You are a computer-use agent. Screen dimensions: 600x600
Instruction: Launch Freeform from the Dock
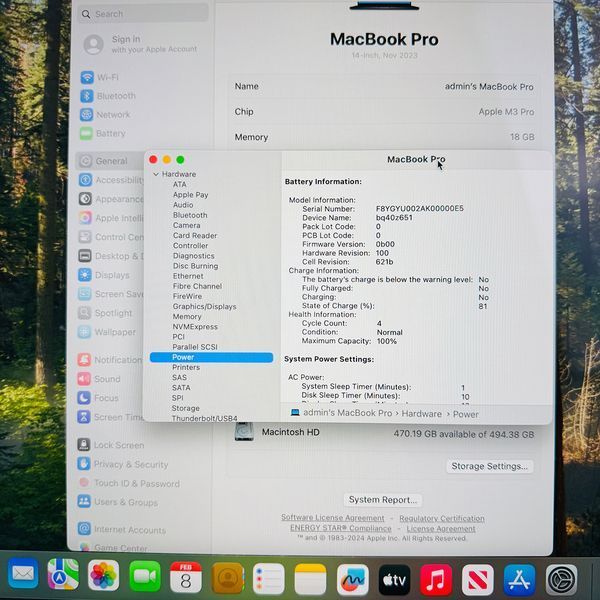coord(352,580)
